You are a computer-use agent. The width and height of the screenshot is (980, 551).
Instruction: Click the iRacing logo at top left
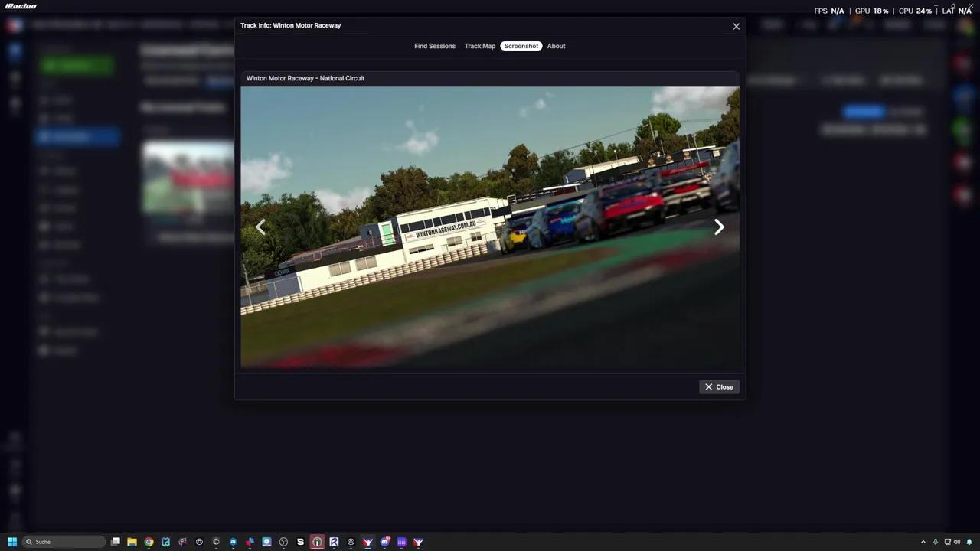(21, 6)
